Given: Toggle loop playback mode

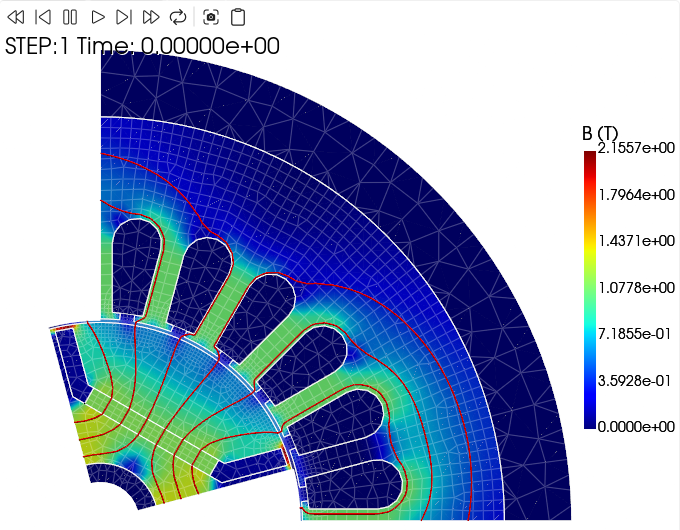Looking at the screenshot, I should point(178,17).
